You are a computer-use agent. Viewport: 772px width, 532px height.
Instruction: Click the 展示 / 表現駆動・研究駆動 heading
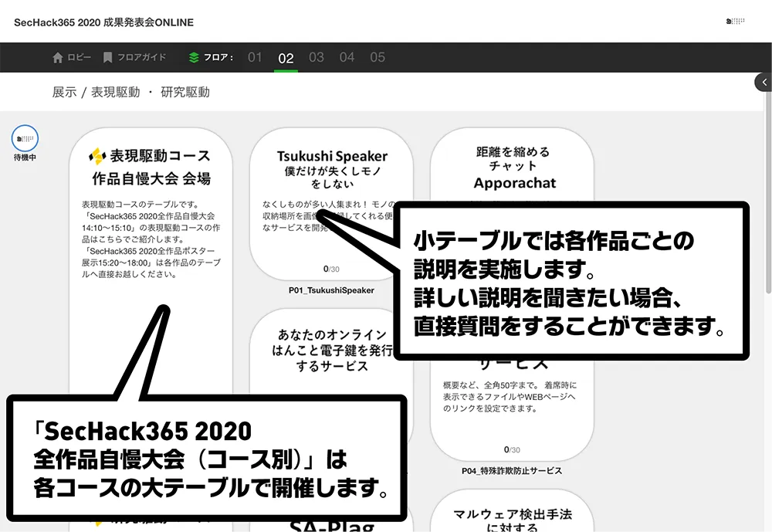click(x=131, y=92)
